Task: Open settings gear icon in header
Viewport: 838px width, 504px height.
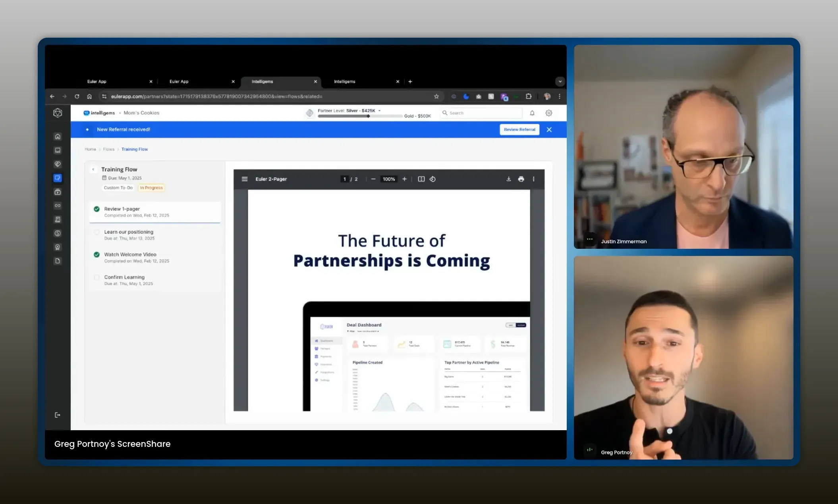Action: click(x=549, y=113)
